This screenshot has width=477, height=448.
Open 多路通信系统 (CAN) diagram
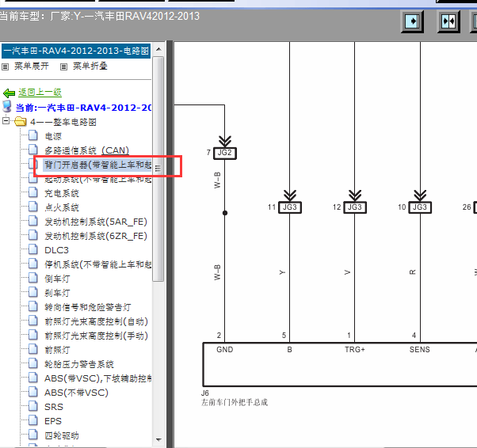[x=86, y=150]
